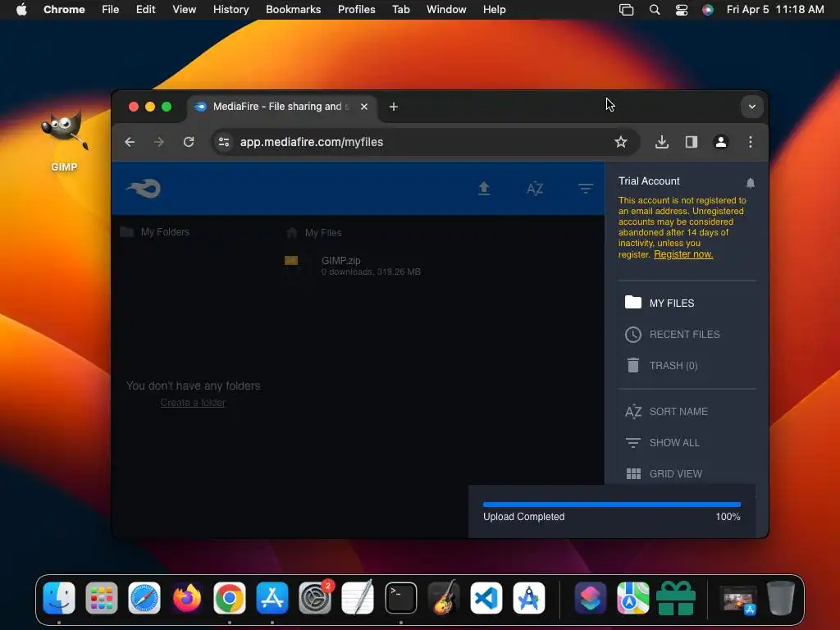Launch Safari from the Dock
Viewport: 840px width, 630px height.
[144, 598]
